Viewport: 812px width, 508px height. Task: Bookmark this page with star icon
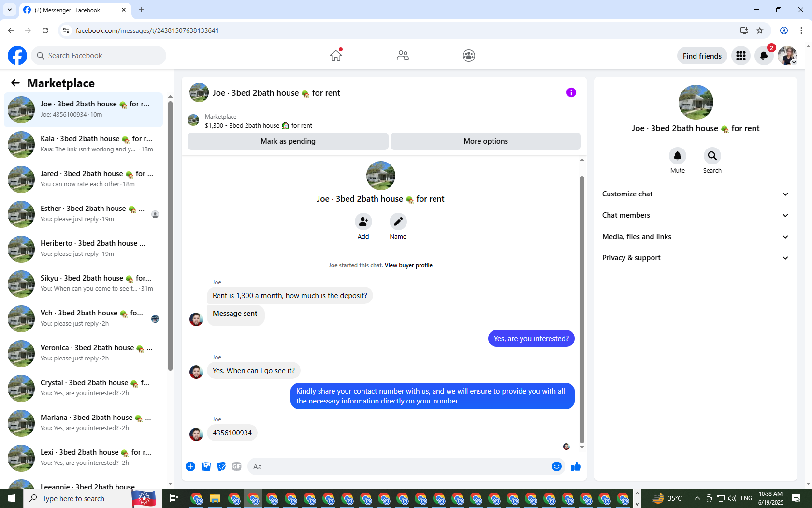coord(760,30)
